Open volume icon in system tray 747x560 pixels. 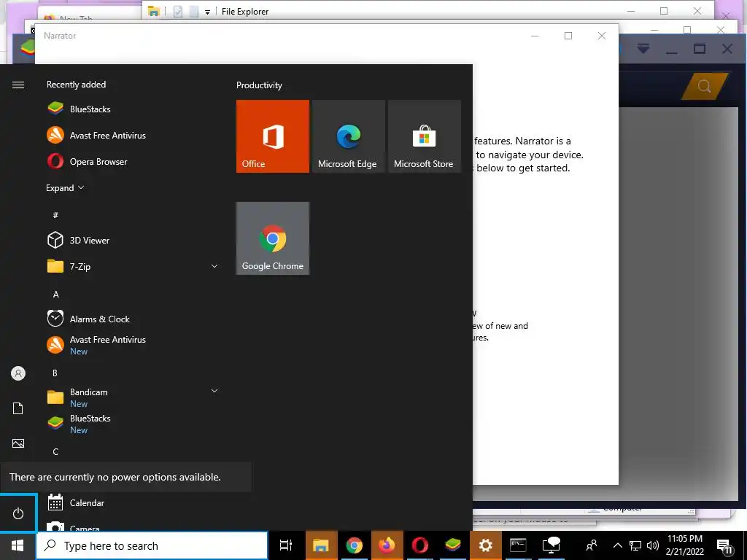tap(653, 545)
